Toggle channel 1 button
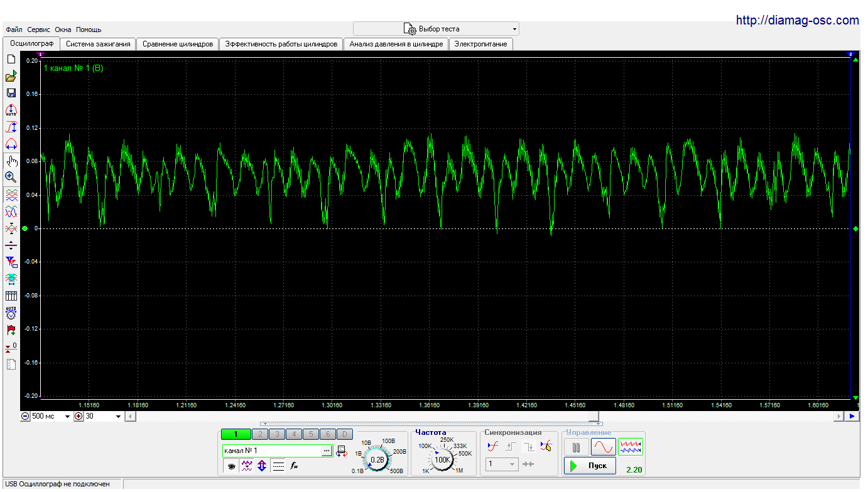 point(236,434)
